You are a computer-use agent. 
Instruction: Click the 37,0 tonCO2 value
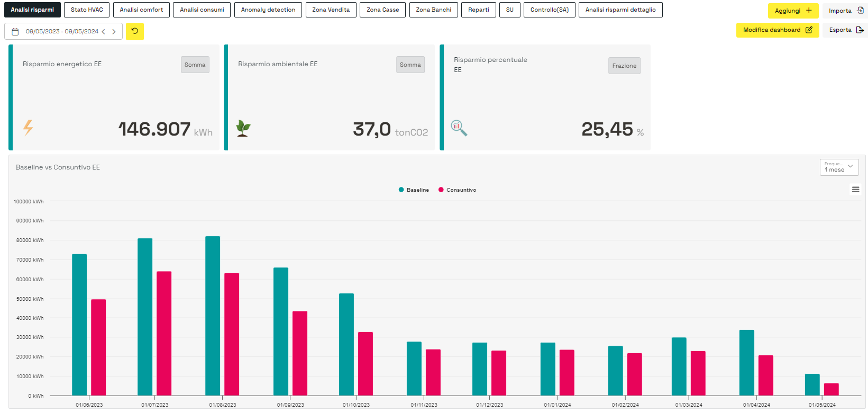click(390, 129)
